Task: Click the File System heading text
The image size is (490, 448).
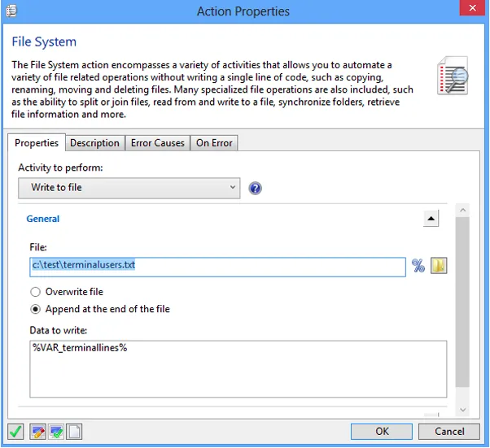Action: 44,41
